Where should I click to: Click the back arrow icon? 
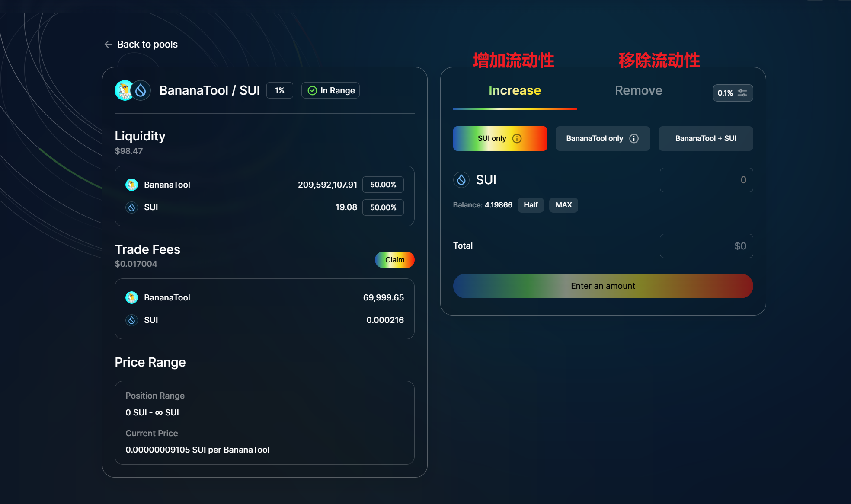tap(108, 45)
